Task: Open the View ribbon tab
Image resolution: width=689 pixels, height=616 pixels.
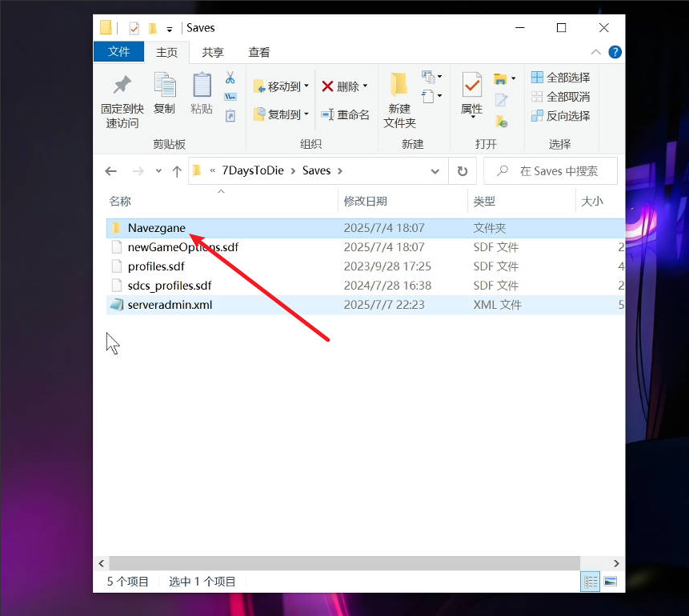Action: [258, 51]
